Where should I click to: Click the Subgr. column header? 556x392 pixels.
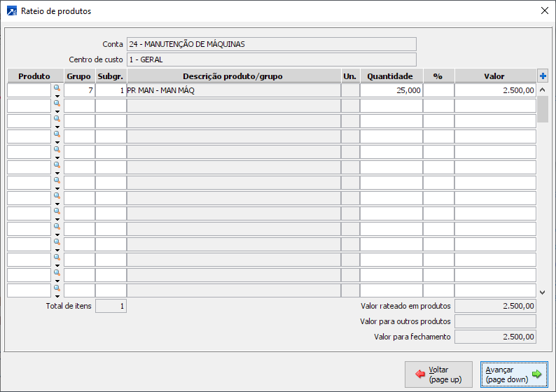point(111,76)
